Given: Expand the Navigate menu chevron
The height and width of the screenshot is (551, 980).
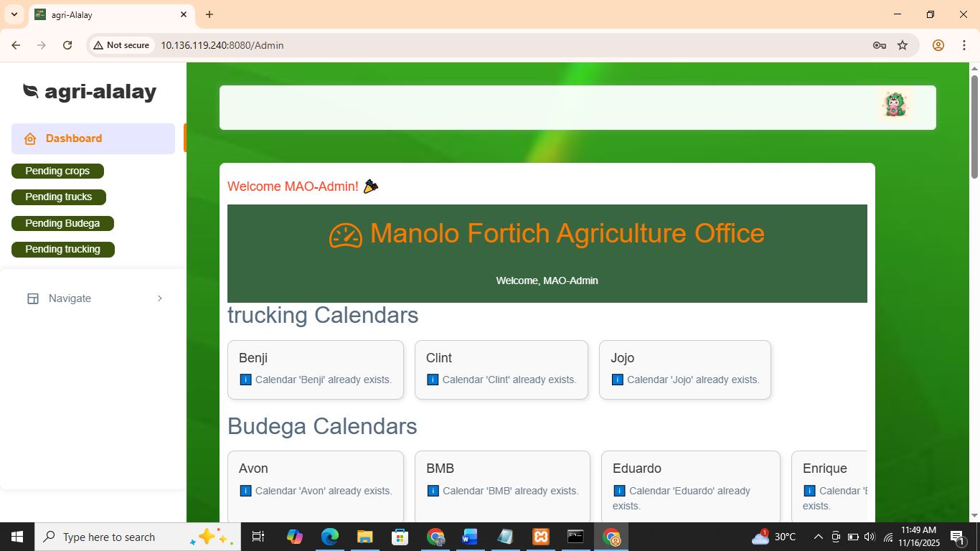Looking at the screenshot, I should (159, 298).
